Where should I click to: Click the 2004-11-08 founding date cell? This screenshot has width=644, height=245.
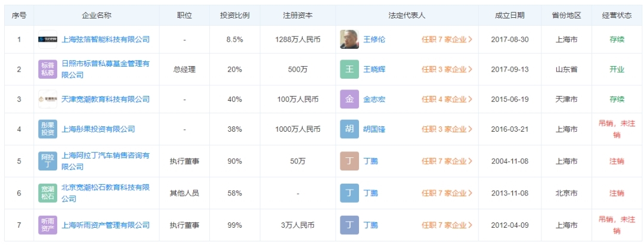click(x=510, y=161)
